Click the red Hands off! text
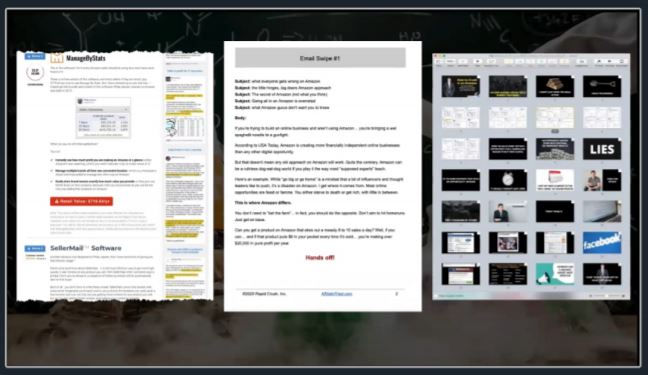 click(x=320, y=258)
